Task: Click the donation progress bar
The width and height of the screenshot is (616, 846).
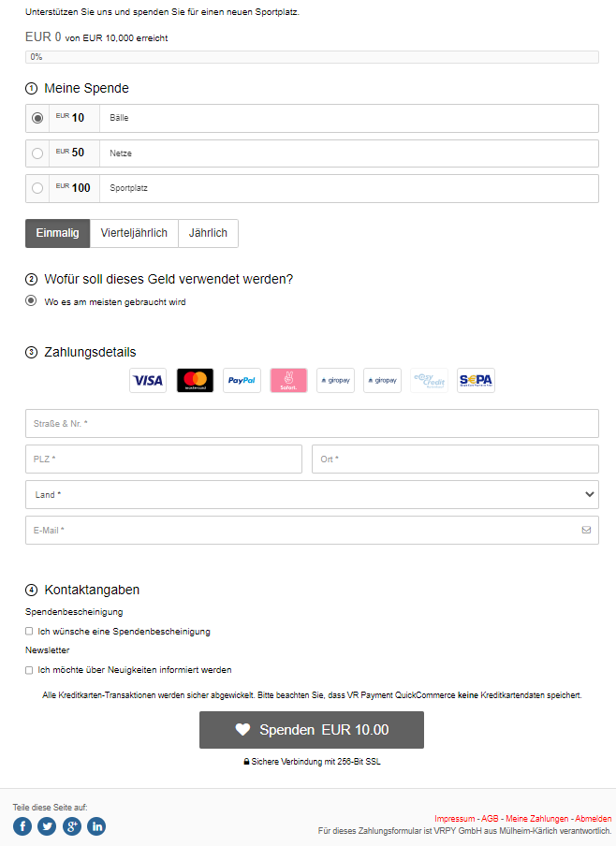Action: pyautogui.click(x=312, y=57)
